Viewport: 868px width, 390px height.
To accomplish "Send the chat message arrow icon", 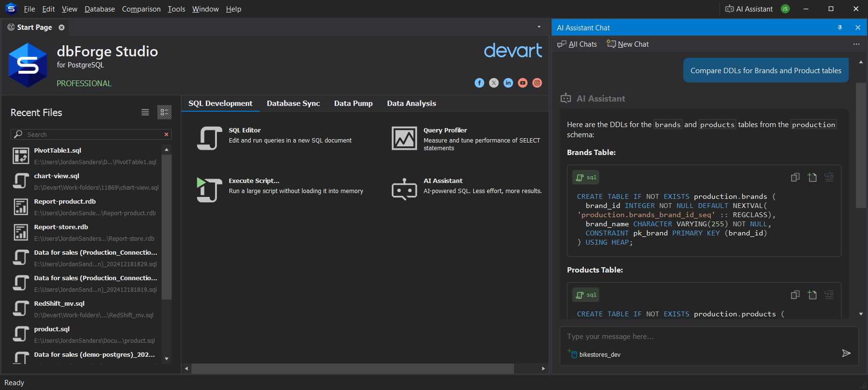I will coord(846,353).
